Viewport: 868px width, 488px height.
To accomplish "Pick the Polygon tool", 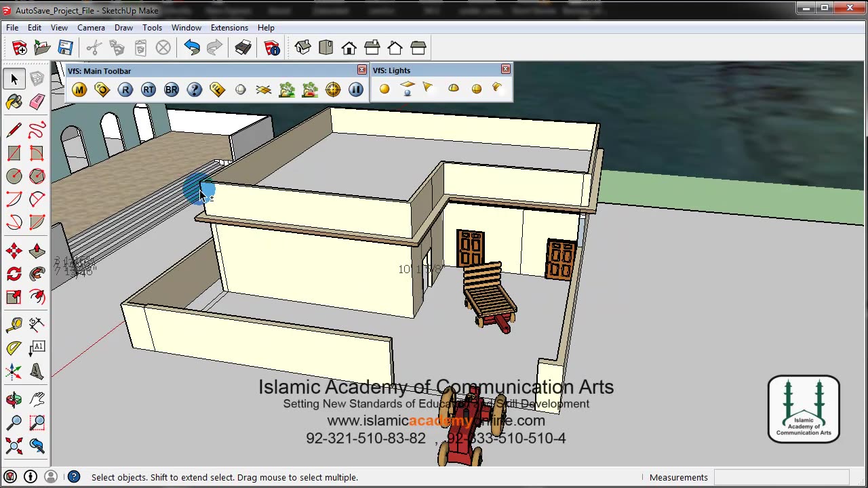I will pyautogui.click(x=37, y=176).
